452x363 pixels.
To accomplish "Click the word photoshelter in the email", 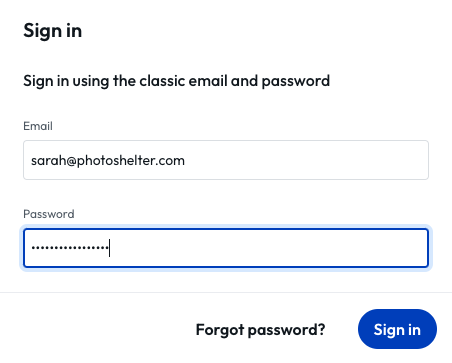I will [x=117, y=161].
